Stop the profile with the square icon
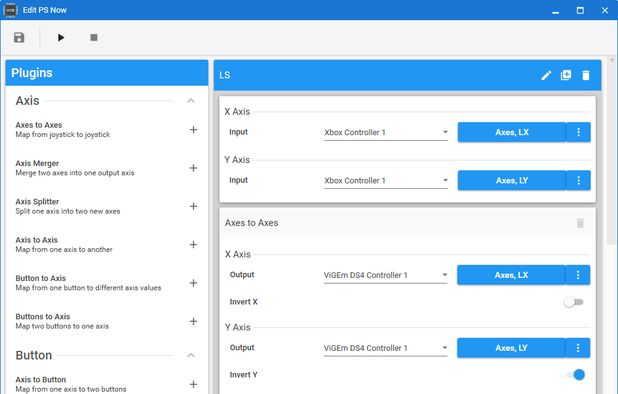Image resolution: width=618 pixels, height=394 pixels. tap(94, 37)
